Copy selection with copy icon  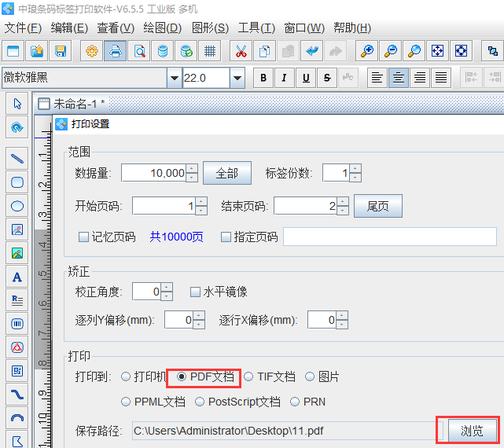point(264,51)
